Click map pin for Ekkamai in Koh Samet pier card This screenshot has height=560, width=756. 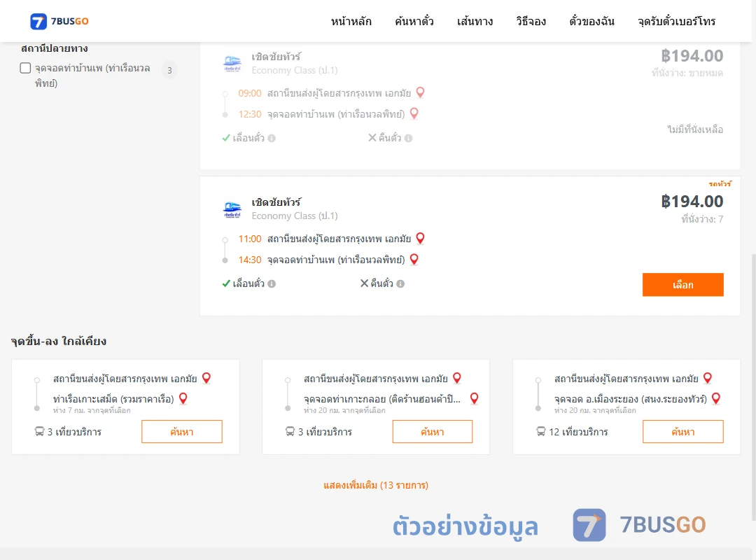coord(206,378)
